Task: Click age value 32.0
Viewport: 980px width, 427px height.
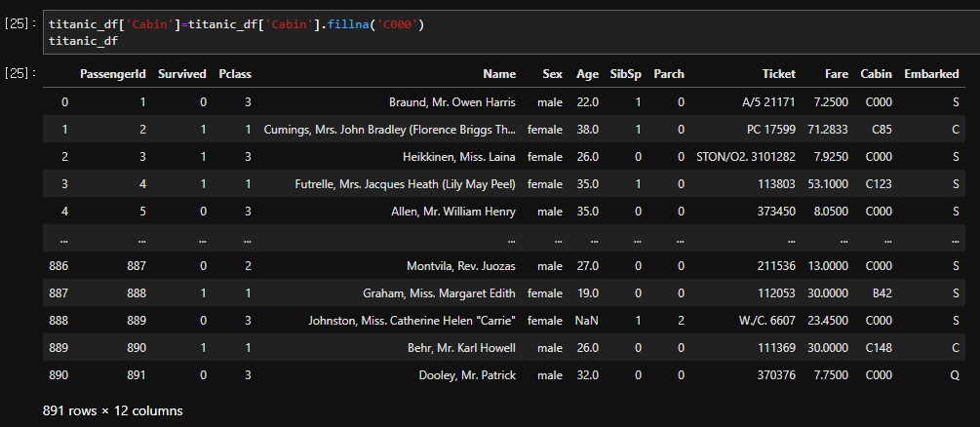Action: tap(587, 375)
